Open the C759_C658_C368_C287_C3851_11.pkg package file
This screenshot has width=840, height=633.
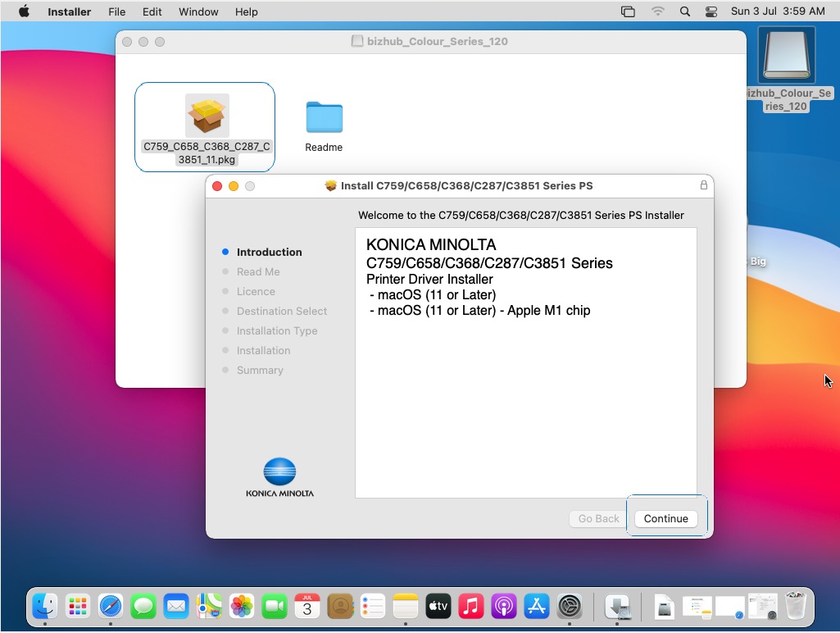click(x=207, y=116)
